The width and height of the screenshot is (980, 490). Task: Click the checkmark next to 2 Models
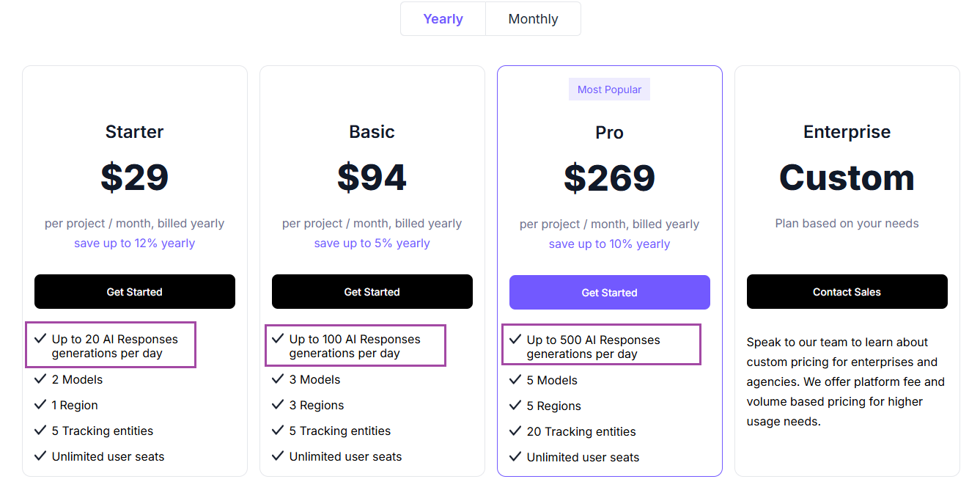tap(40, 379)
